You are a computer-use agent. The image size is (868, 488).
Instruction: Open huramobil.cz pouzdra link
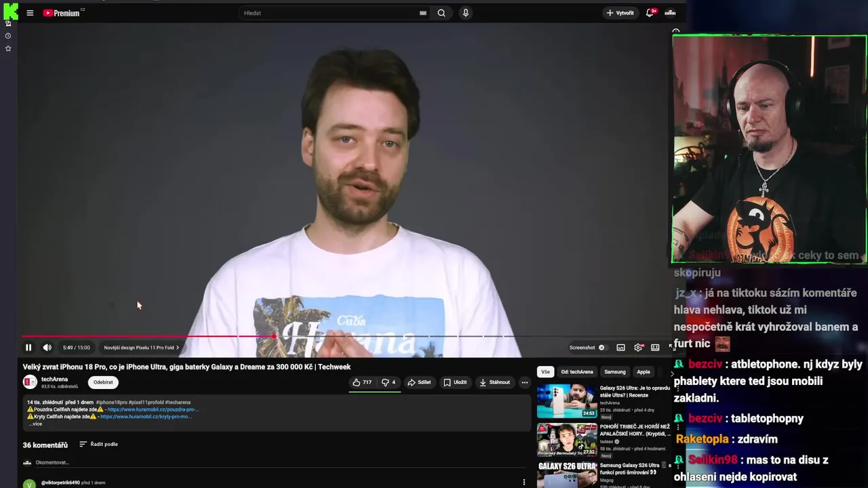point(153,409)
